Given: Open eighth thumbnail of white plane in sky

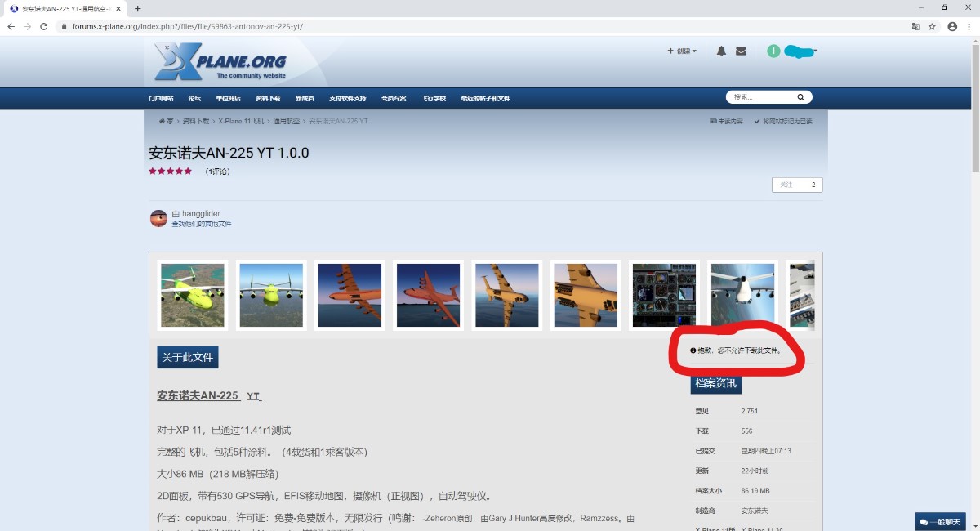Looking at the screenshot, I should pyautogui.click(x=742, y=295).
